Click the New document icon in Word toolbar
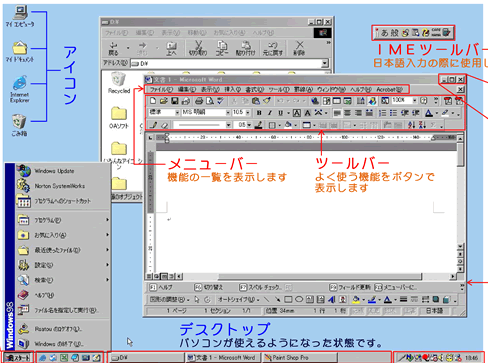 [x=153, y=101]
